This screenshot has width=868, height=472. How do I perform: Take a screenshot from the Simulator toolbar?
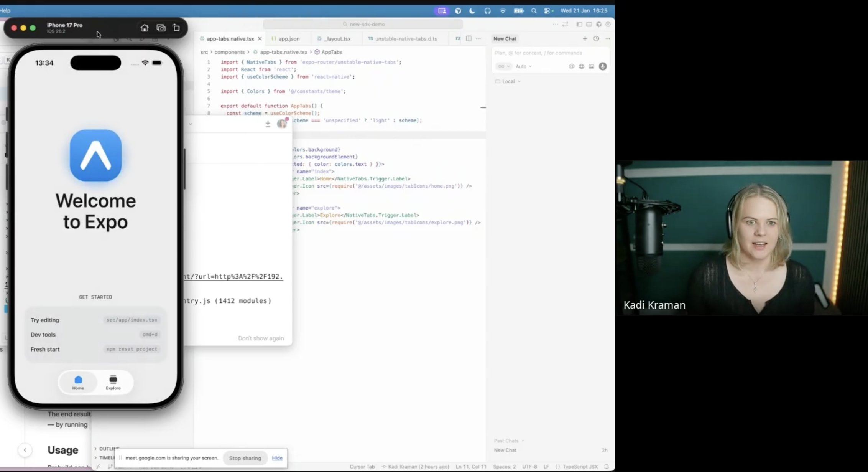tap(161, 28)
